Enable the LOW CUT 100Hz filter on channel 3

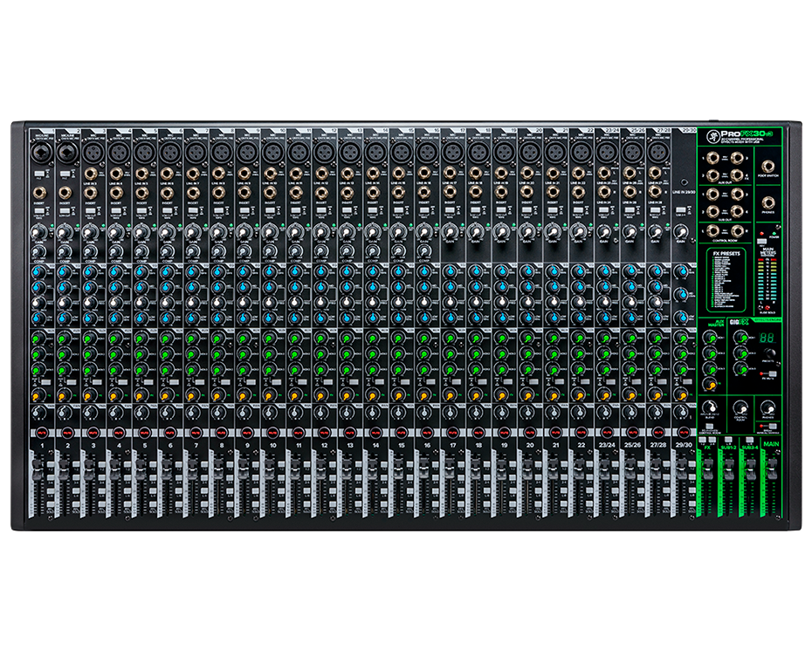[91, 212]
